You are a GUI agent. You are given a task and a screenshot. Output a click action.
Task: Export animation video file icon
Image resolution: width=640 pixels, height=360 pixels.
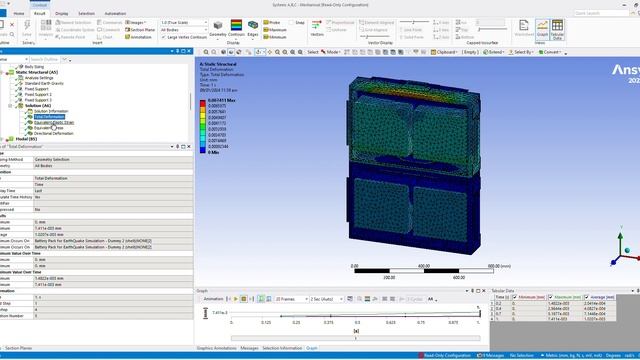coord(350,299)
